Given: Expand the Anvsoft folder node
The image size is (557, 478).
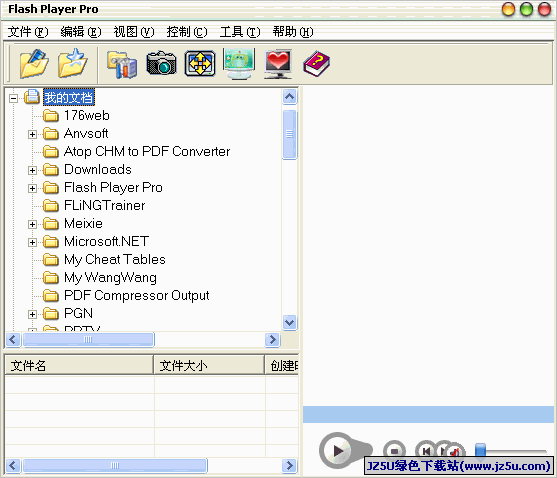Looking at the screenshot, I should (32, 134).
